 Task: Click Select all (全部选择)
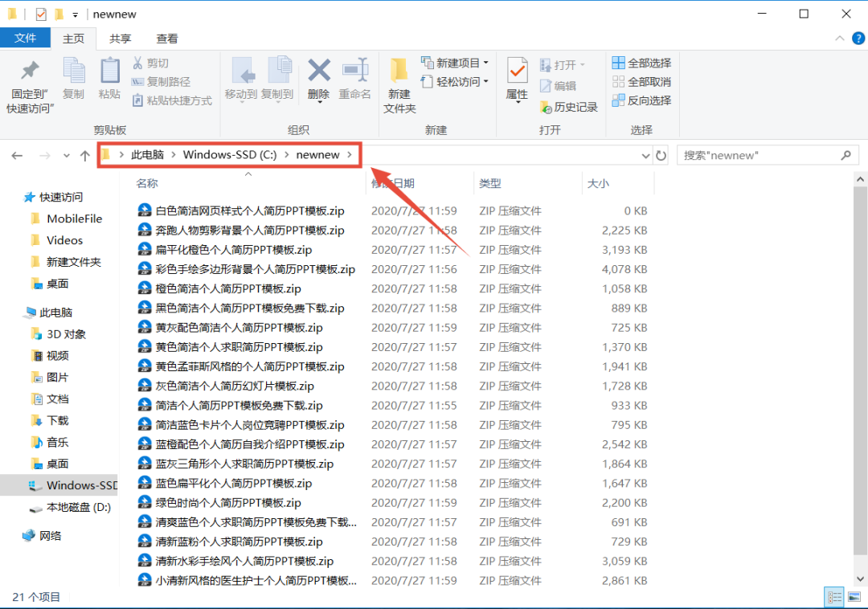click(x=641, y=63)
